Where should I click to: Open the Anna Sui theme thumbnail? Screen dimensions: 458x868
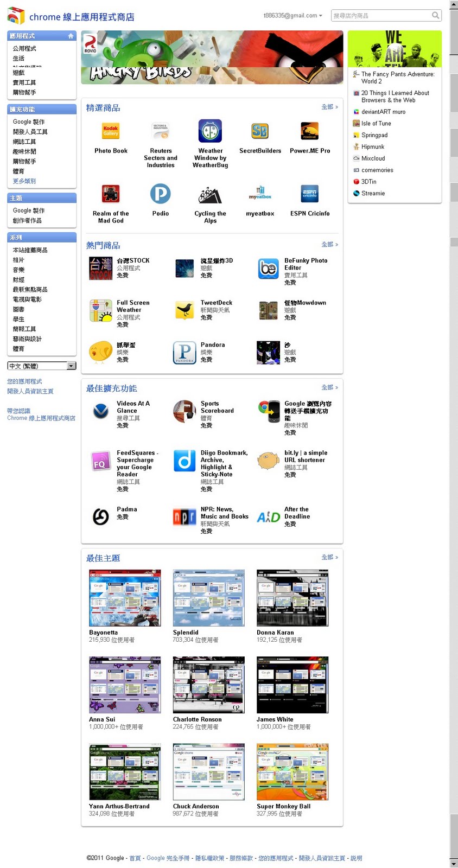(125, 685)
